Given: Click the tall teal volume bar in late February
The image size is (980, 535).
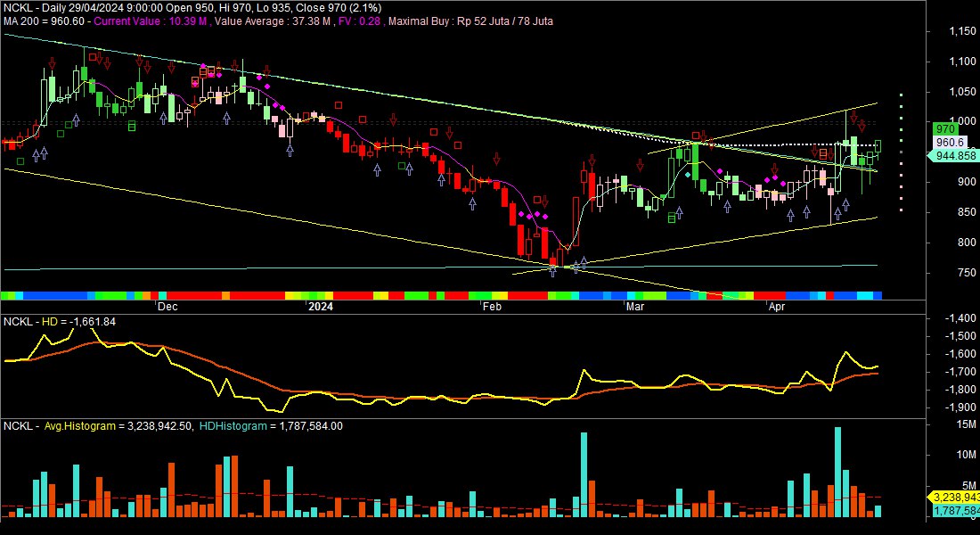Looking at the screenshot, I should click(584, 474).
